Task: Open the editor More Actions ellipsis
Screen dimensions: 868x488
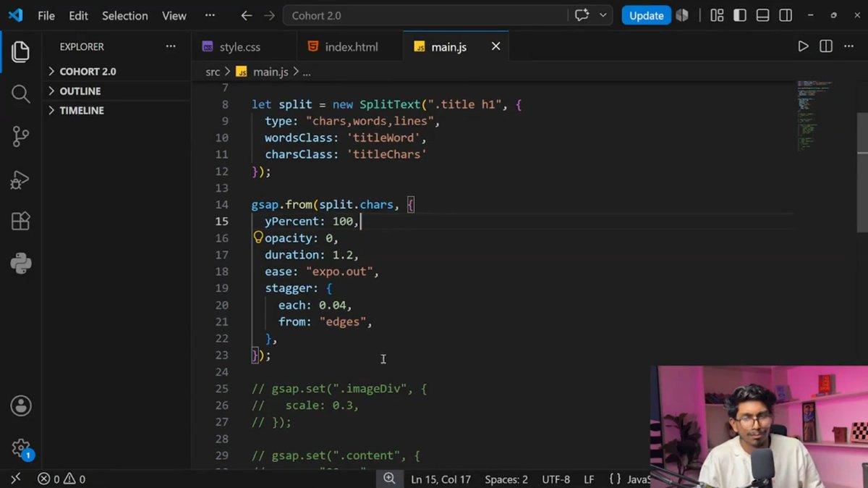Action: pyautogui.click(x=848, y=46)
